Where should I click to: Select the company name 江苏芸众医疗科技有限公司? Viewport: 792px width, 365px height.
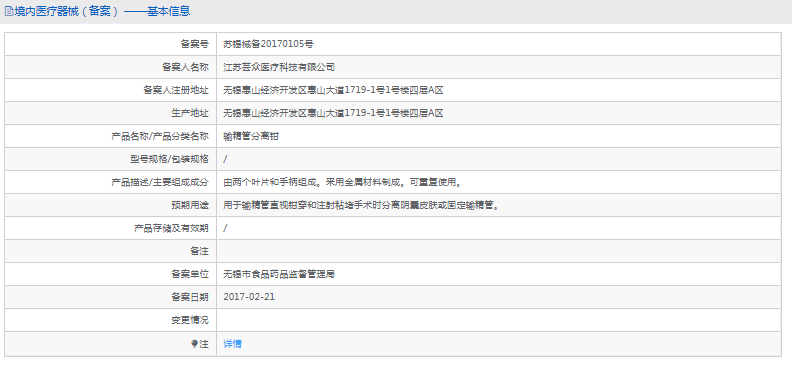[279, 67]
